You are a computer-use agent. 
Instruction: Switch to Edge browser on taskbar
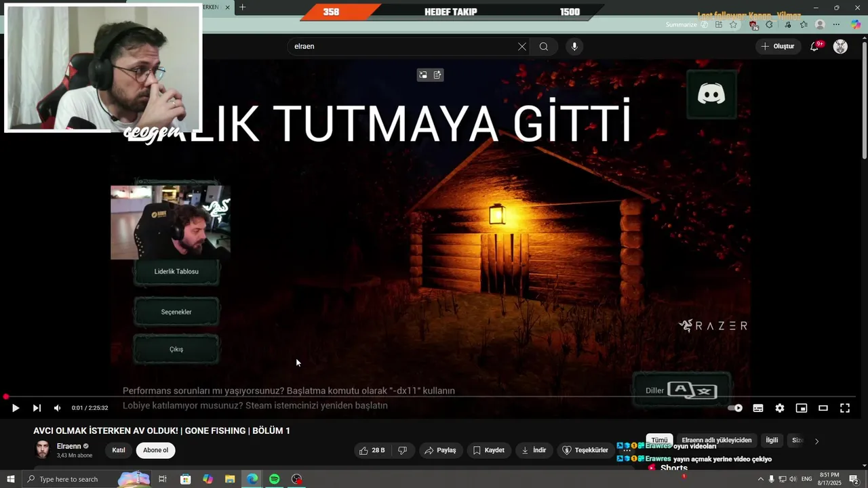pyautogui.click(x=252, y=479)
